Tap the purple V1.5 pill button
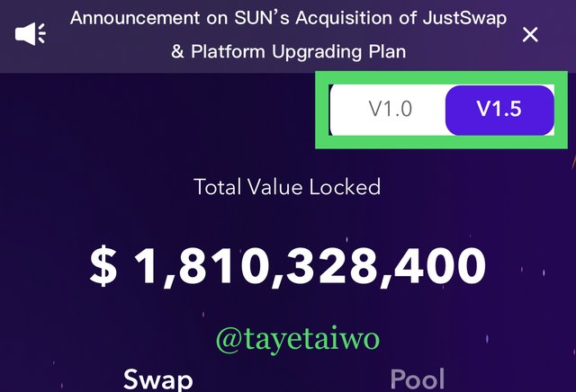The image size is (576, 392). point(499,110)
